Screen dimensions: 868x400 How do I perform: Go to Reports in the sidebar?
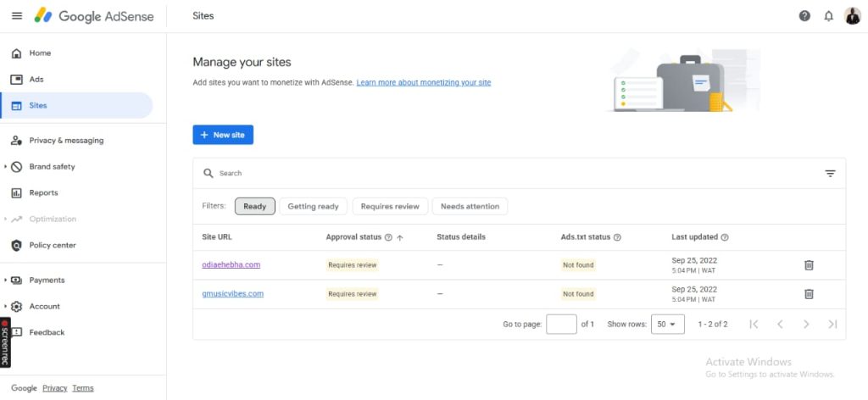(x=43, y=193)
